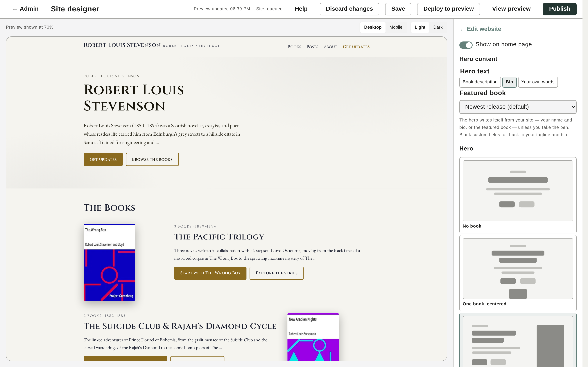Open the Featured book dropdown
The image size is (588, 367).
(518, 107)
